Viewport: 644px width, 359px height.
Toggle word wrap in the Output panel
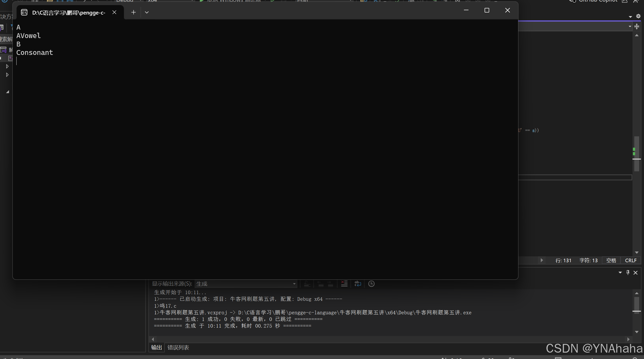pos(358,284)
